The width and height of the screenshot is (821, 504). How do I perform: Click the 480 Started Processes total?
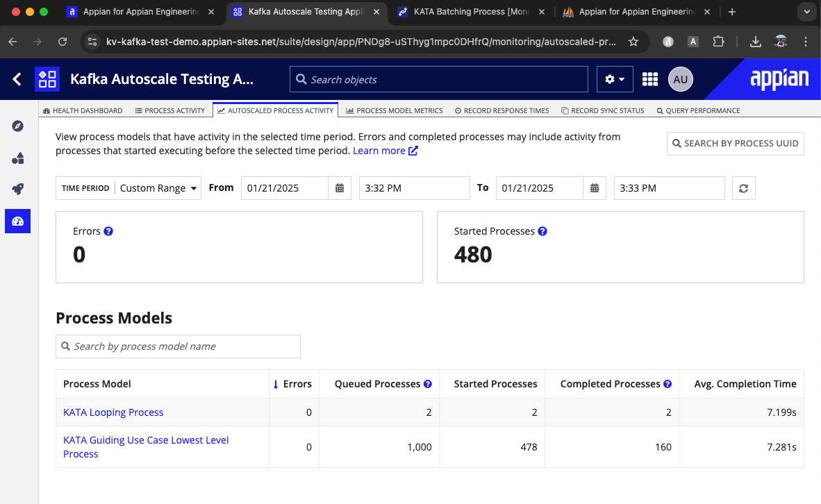473,255
